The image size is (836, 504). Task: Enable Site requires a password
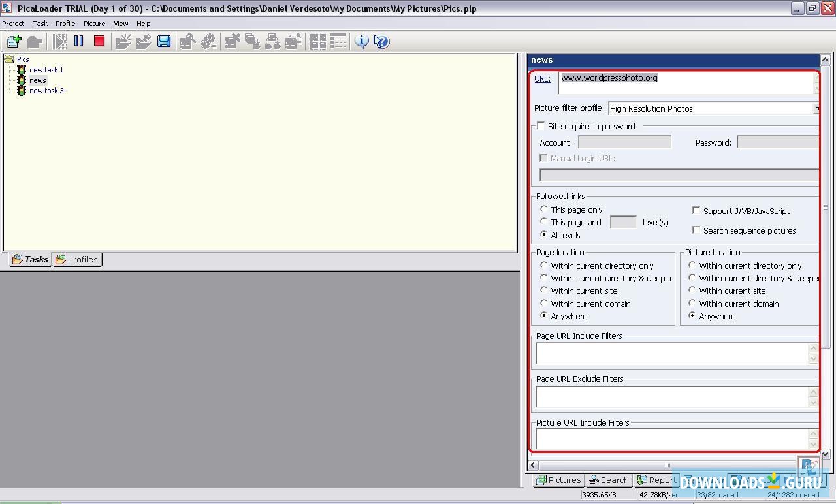(x=541, y=126)
